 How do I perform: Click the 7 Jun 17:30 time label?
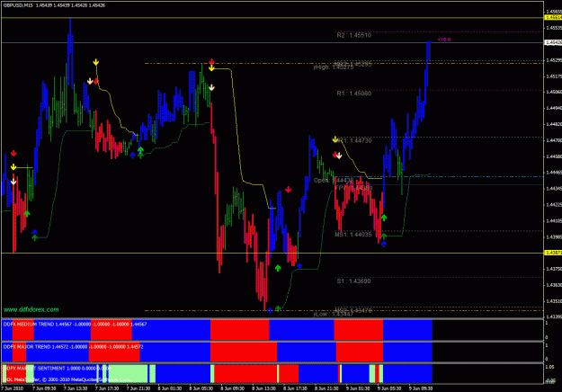pyautogui.click(x=107, y=388)
